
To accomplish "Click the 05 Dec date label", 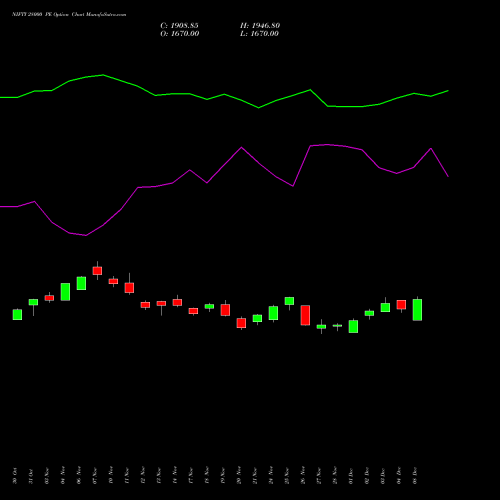I will click(415, 476).
